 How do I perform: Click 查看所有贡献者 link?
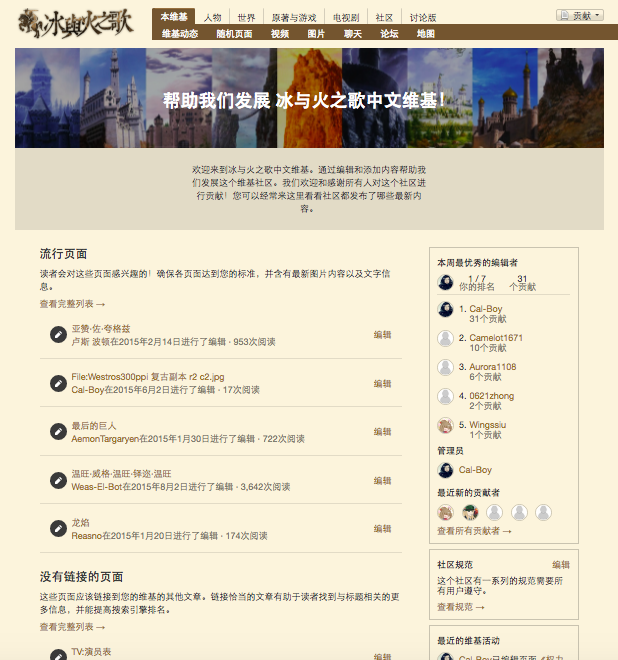tap(474, 531)
